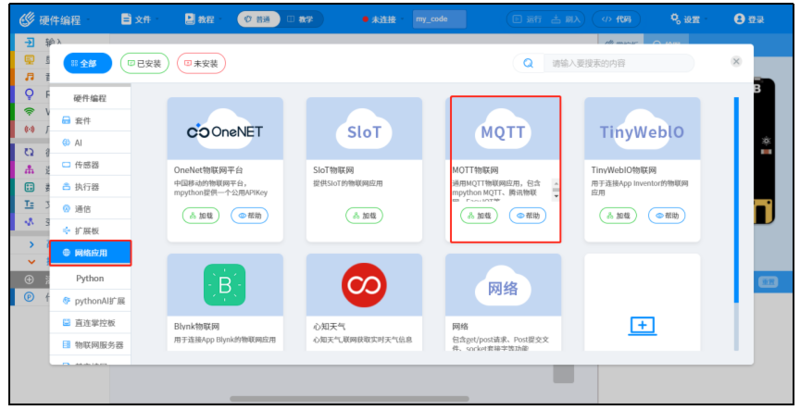Screen dimensions: 800x410
Task: Select the 执行器 category
Action: (90, 187)
